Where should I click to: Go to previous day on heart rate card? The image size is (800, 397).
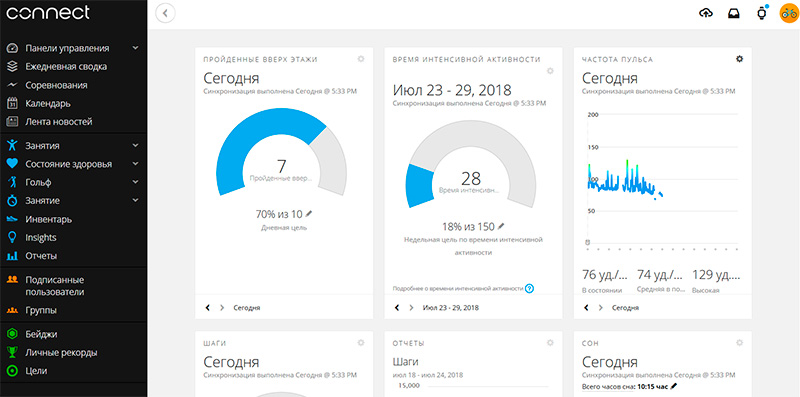(586, 308)
